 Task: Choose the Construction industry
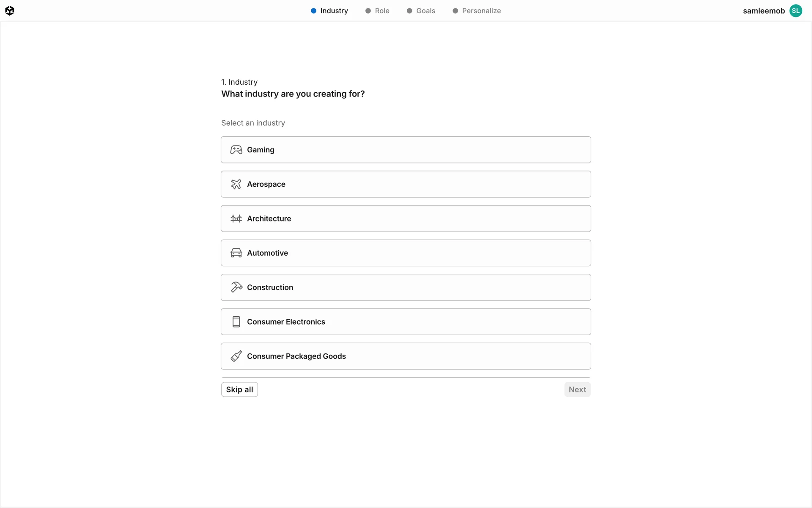[x=405, y=287]
